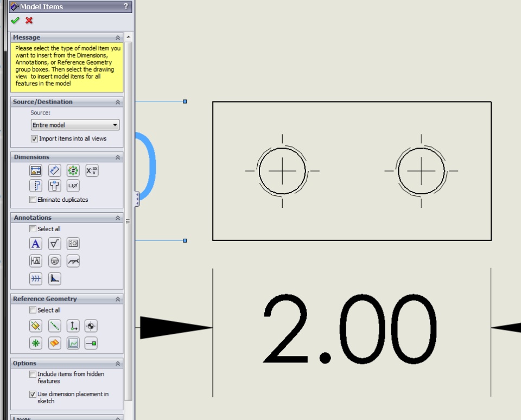Select Routing points reference icon
This screenshot has height=420, width=521.
click(91, 343)
